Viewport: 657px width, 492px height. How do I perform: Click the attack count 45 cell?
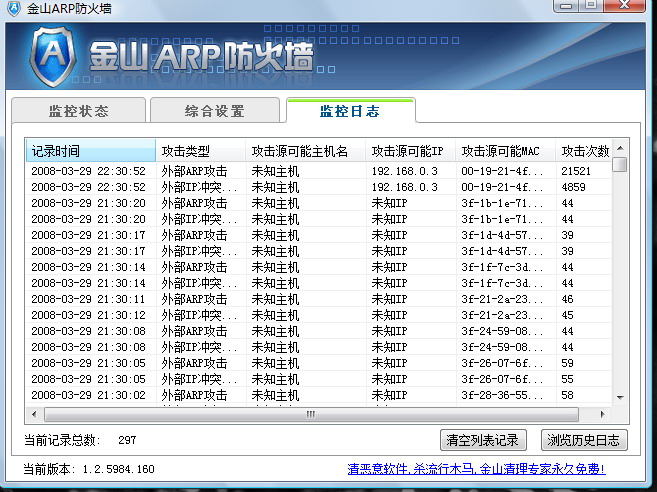pyautogui.click(x=567, y=315)
